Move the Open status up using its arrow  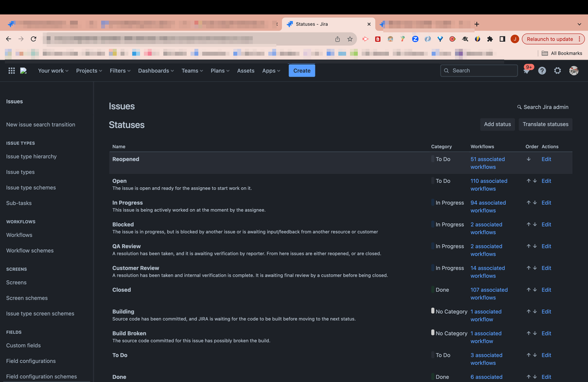click(527, 181)
